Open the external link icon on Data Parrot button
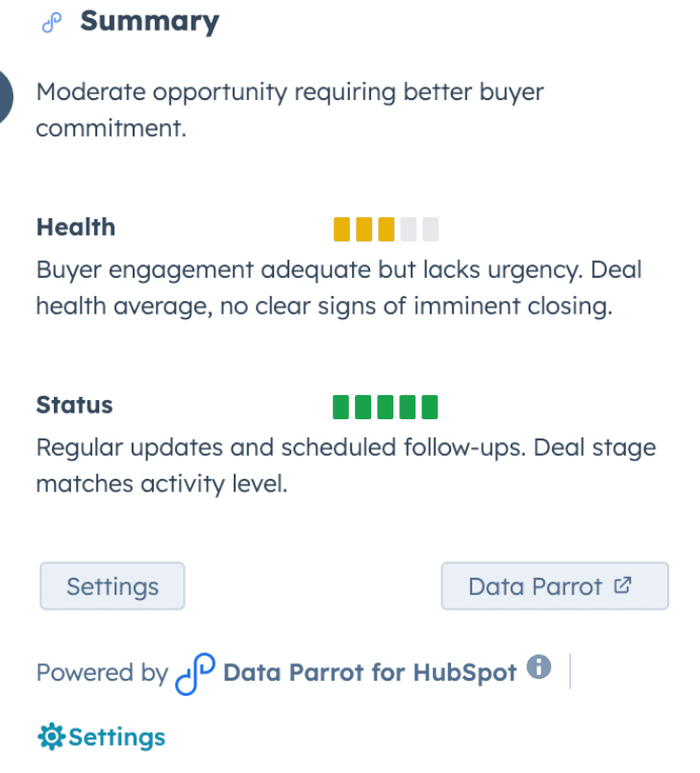 624,585
